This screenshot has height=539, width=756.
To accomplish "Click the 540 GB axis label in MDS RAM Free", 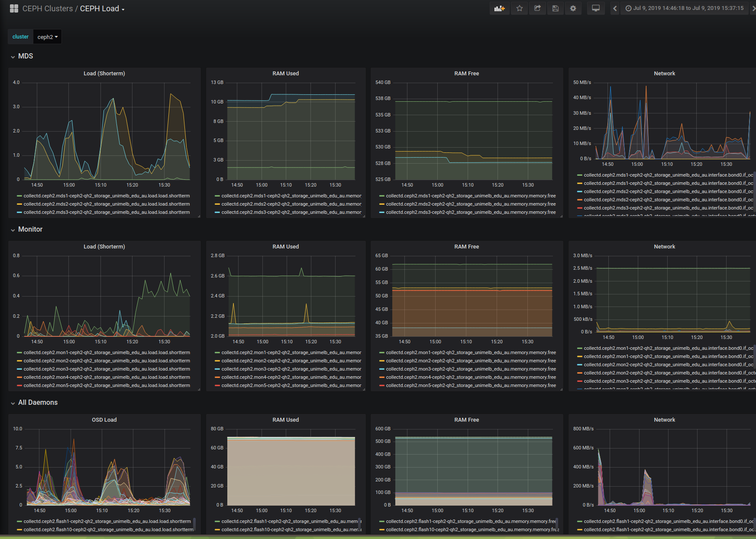I will [383, 83].
